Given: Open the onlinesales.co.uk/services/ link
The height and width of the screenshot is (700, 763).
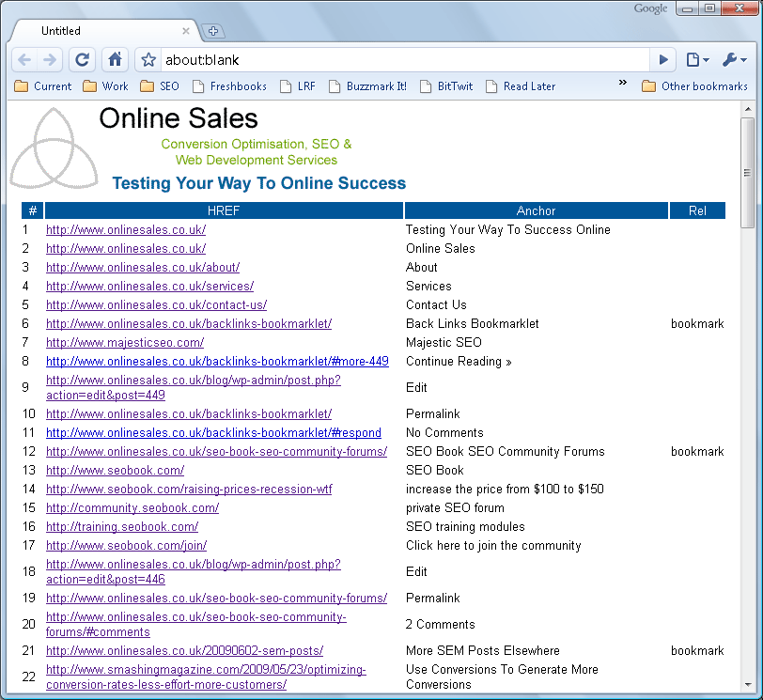Looking at the screenshot, I should click(150, 286).
